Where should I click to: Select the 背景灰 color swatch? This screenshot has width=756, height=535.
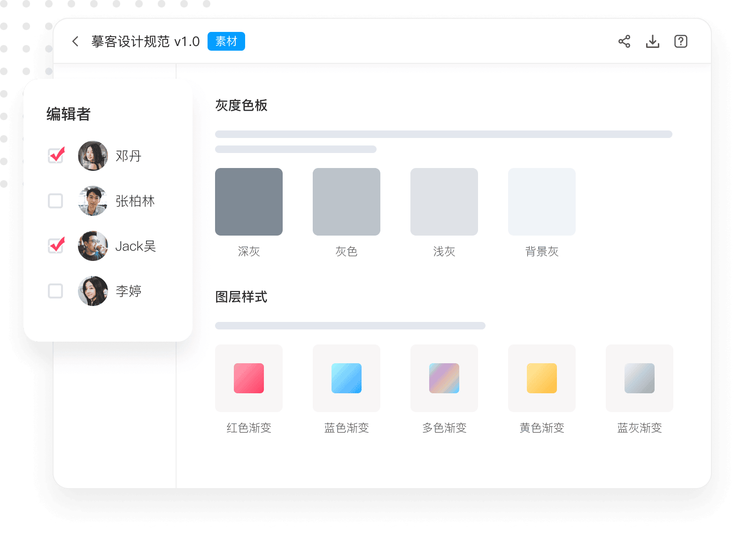pos(542,202)
